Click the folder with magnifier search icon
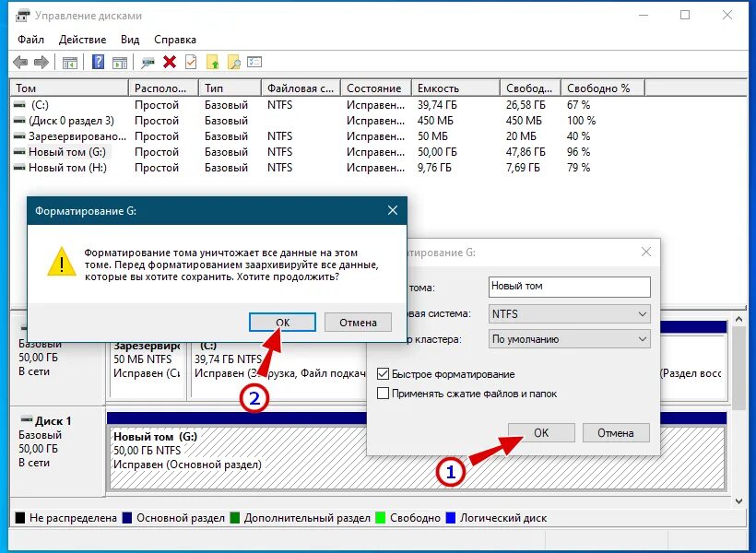This screenshot has width=756, height=553. 234,62
